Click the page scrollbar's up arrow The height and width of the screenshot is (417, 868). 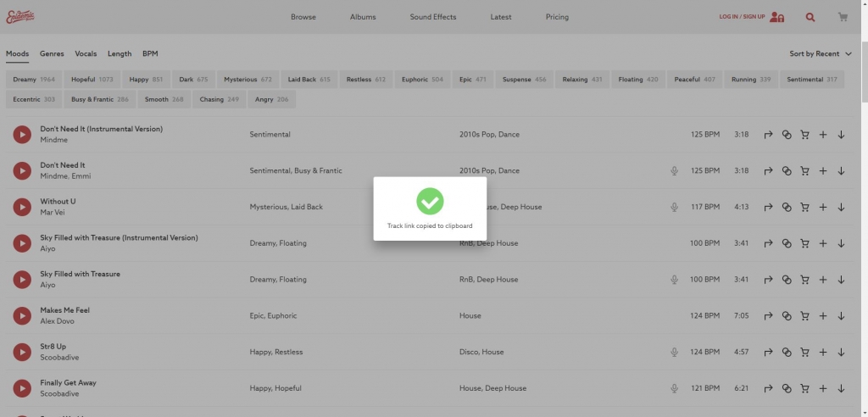(863, 4)
